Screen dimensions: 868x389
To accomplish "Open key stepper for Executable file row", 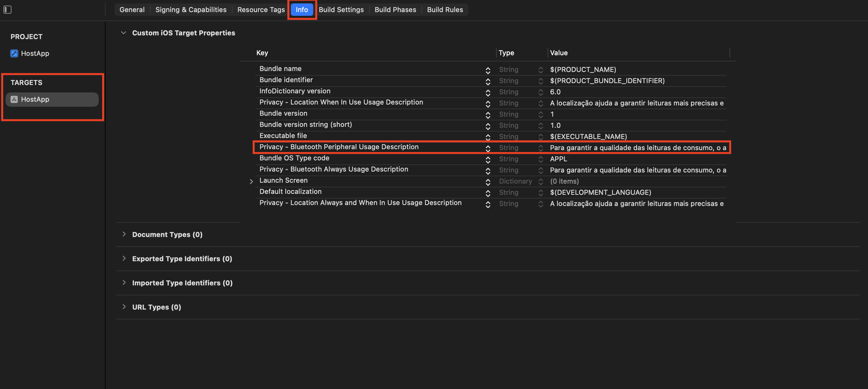I will click(x=488, y=137).
